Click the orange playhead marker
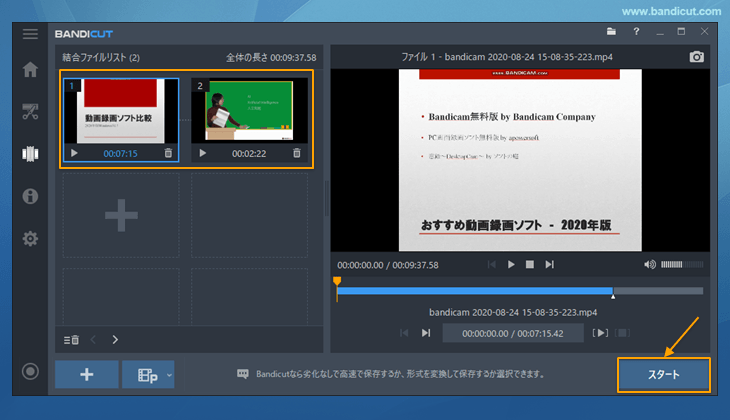Viewport: 730px width, 420px height. tap(337, 281)
